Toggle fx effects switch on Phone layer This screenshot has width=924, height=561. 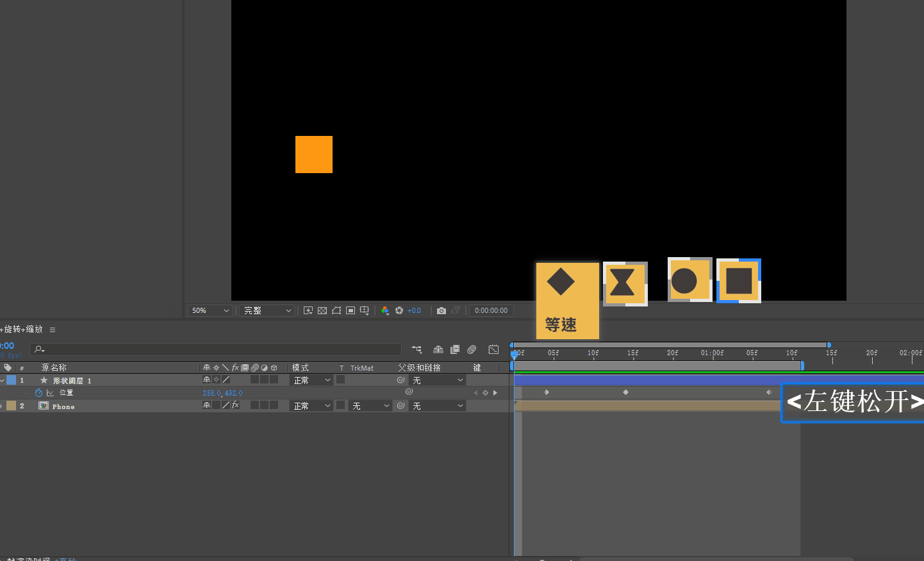[x=235, y=405]
